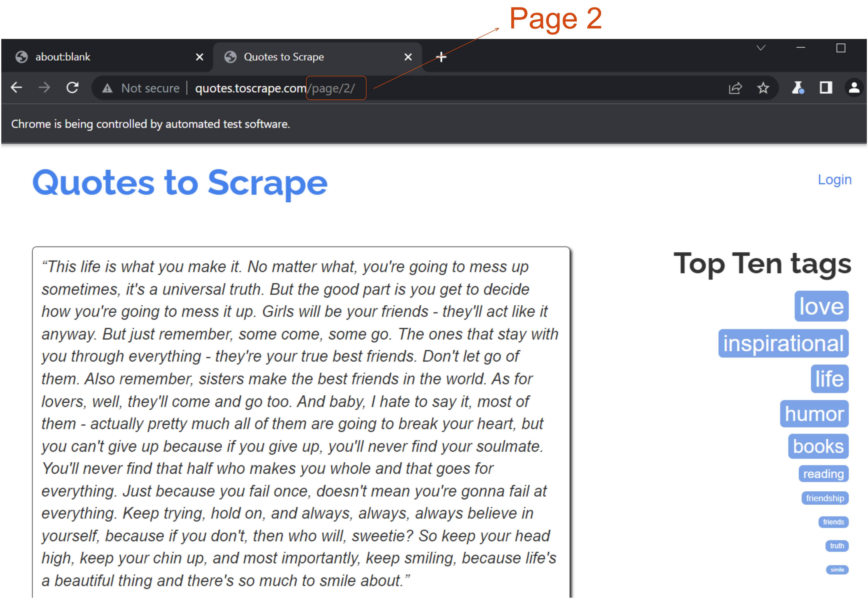Click the Login link

pos(835,180)
